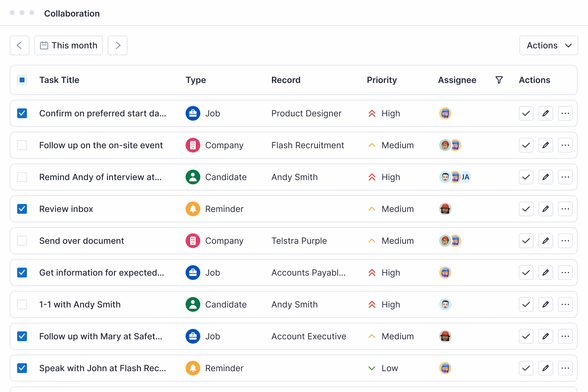
Task: Mark Speak with John at Flash Rec complete
Action: pyautogui.click(x=526, y=368)
